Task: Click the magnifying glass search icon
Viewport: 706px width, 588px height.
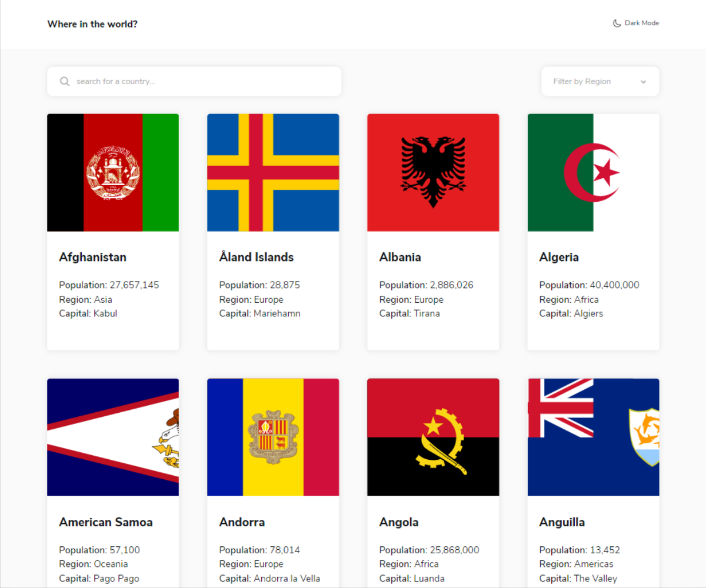Action: 65,81
